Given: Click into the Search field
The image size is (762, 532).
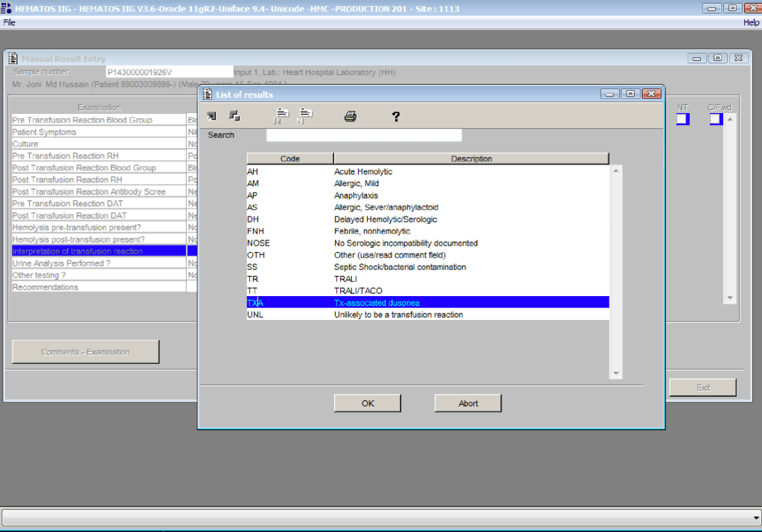Looking at the screenshot, I should tap(364, 135).
